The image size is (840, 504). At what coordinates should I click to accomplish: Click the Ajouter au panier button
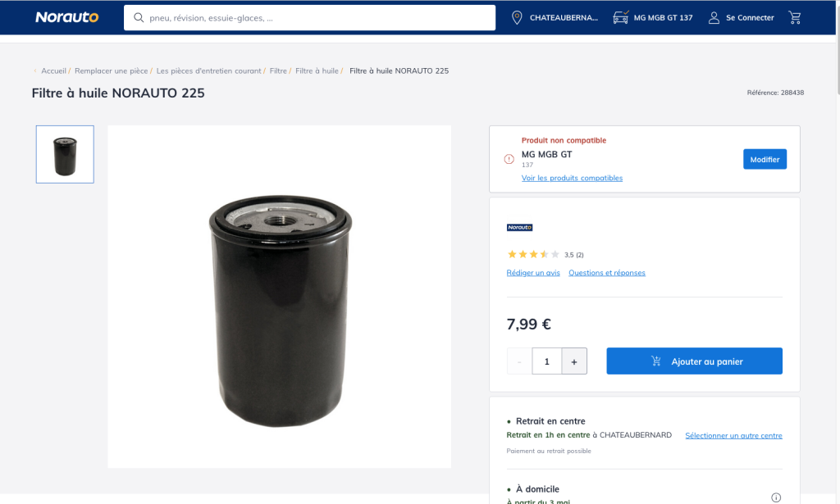(x=694, y=361)
